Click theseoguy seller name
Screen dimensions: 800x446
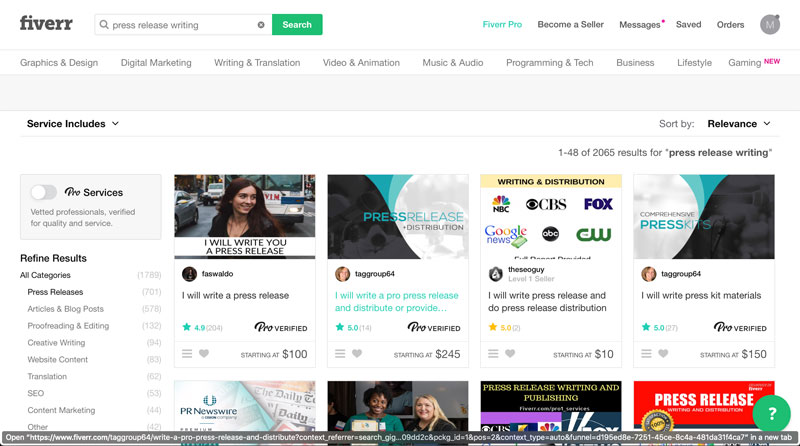pyautogui.click(x=526, y=269)
